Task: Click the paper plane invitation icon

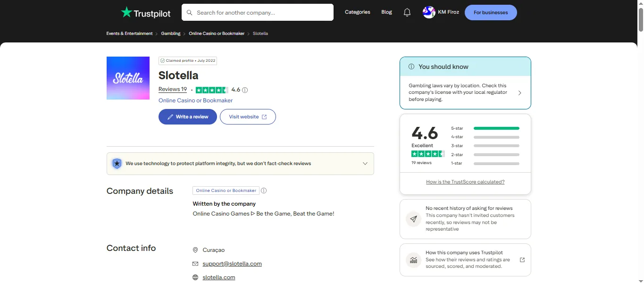Action: [414, 219]
